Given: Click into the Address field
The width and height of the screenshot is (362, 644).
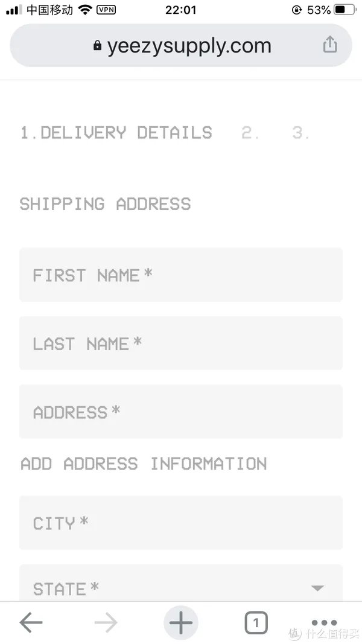Looking at the screenshot, I should 181,412.
